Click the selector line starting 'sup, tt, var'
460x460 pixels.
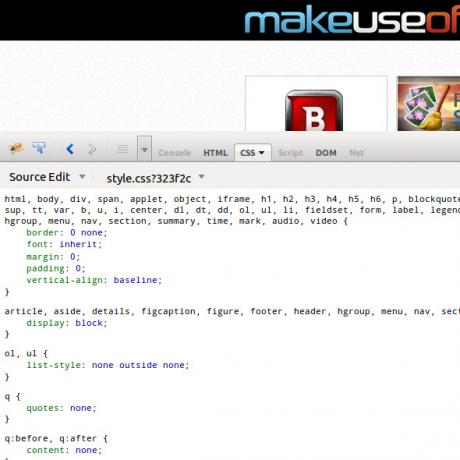coord(232,210)
